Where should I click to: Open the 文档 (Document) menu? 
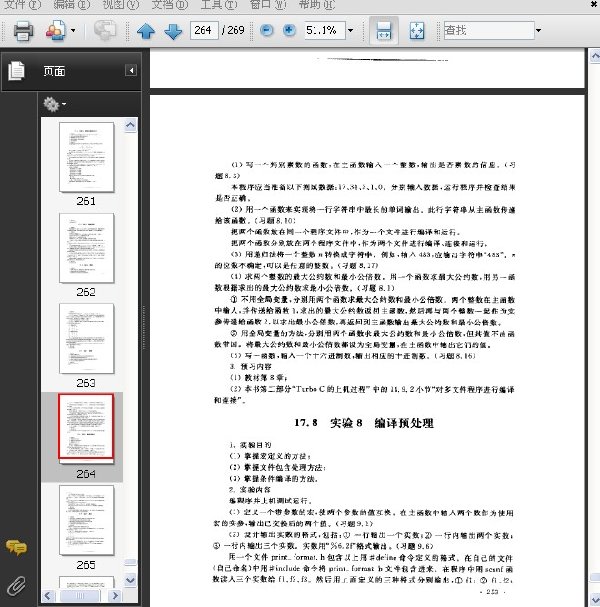pyautogui.click(x=170, y=5)
